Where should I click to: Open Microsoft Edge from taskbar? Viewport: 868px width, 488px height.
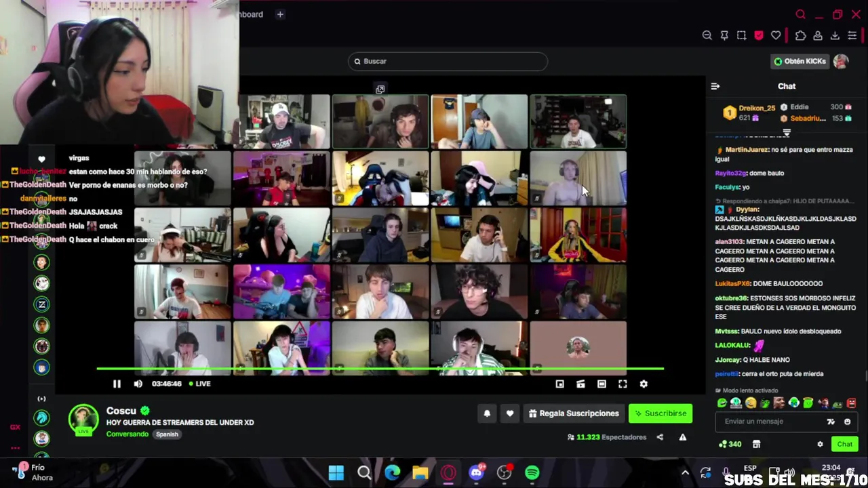pyautogui.click(x=392, y=472)
